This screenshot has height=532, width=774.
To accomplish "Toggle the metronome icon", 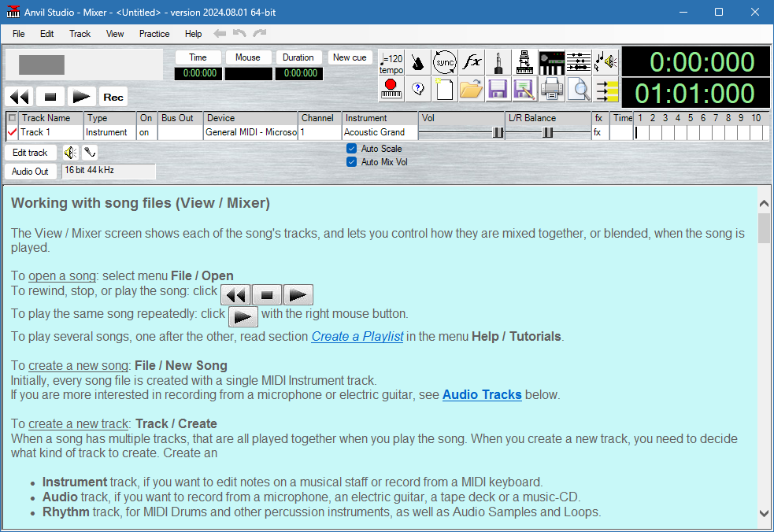I will point(418,63).
